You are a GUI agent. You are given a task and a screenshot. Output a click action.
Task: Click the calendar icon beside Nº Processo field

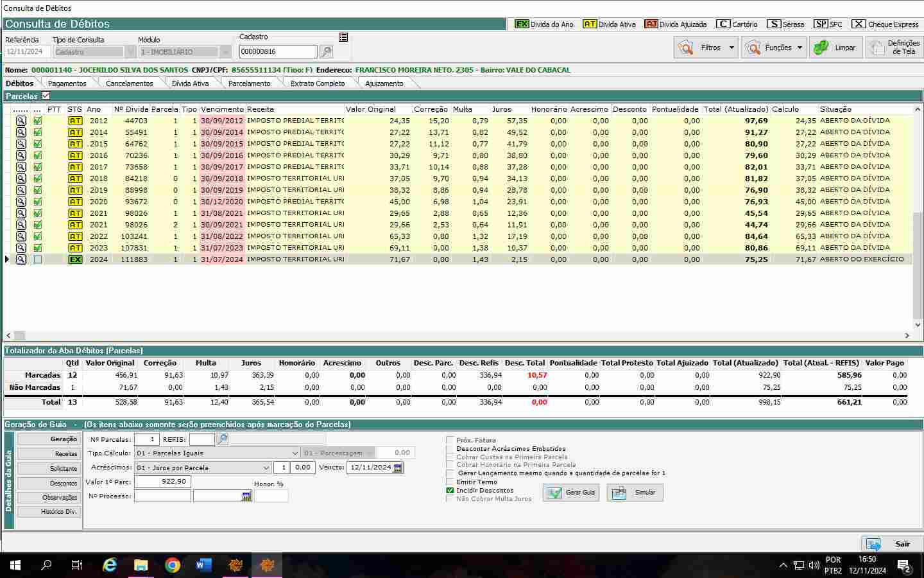coord(246,496)
